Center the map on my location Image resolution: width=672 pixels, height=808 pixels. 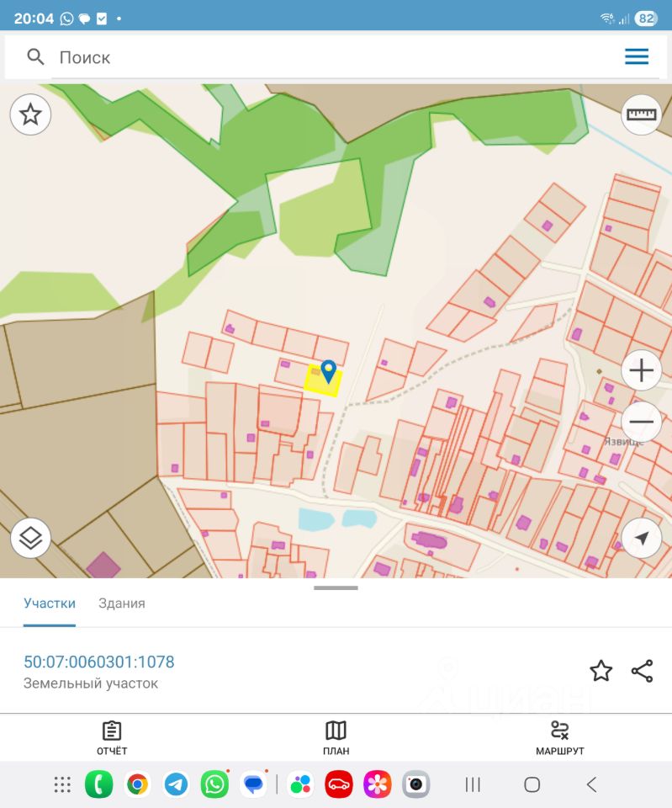pyautogui.click(x=641, y=538)
